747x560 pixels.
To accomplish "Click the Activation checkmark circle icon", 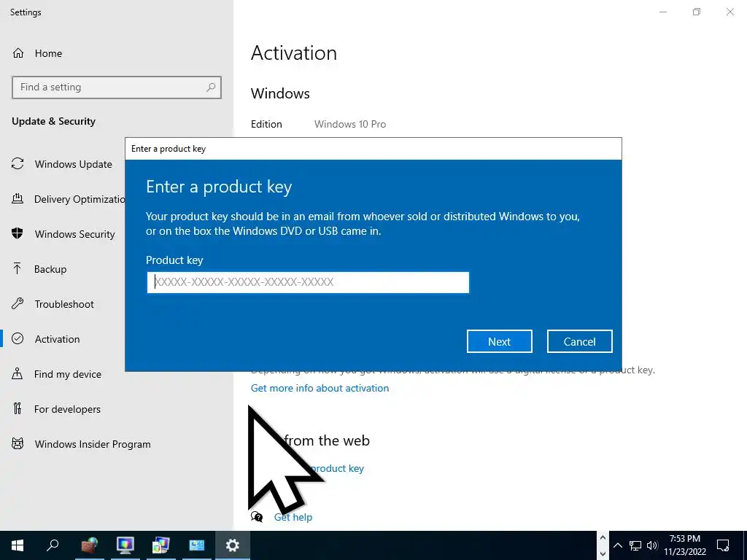I will point(18,338).
